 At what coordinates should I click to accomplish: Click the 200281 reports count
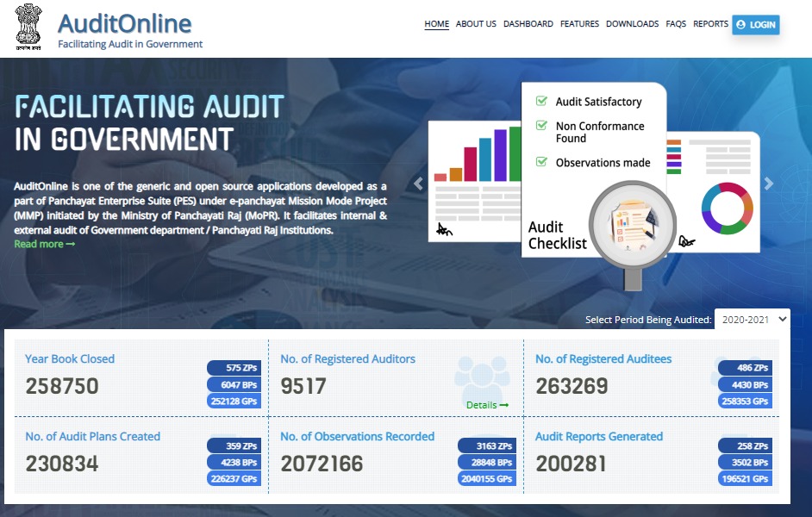[572, 464]
